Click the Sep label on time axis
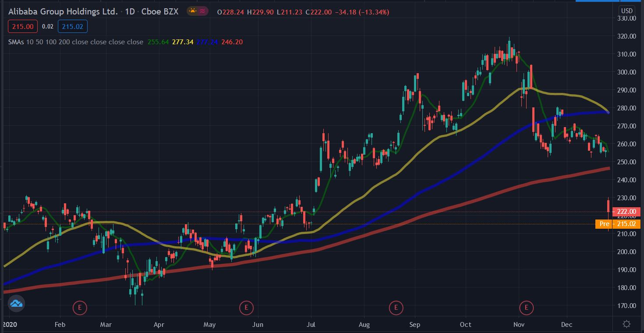 (414, 325)
